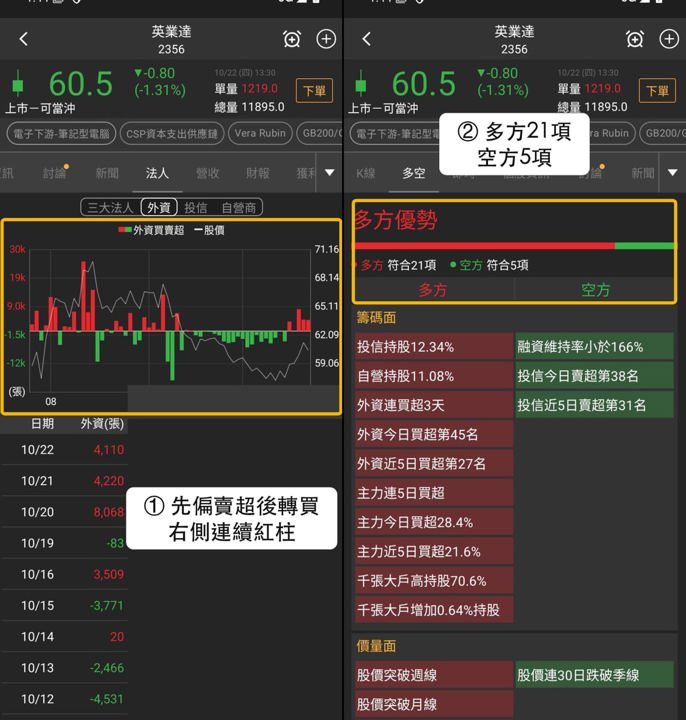
Task: Open the 10/12 row with -4,531
Action: pyautogui.click(x=65, y=699)
